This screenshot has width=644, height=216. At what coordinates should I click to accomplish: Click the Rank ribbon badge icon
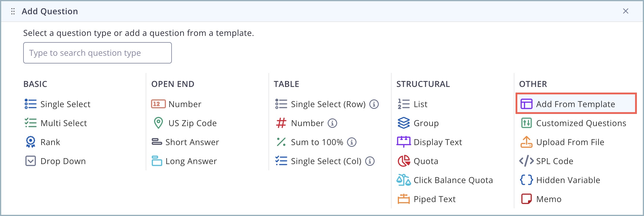31,142
